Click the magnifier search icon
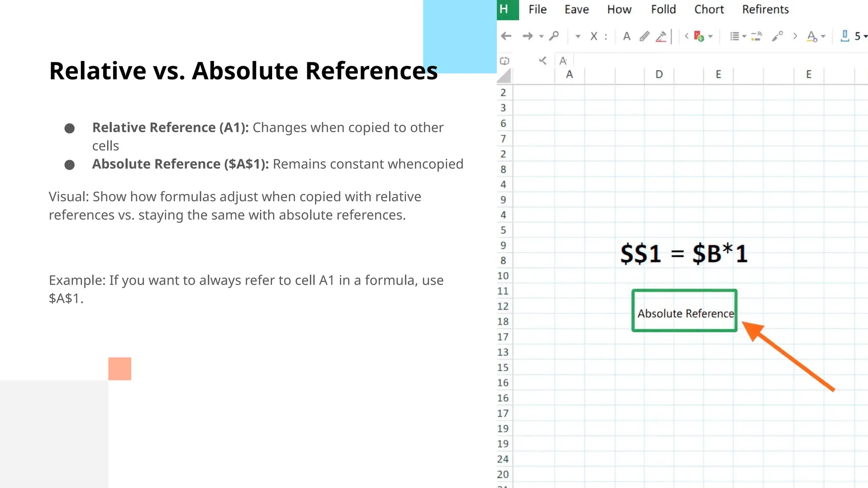The width and height of the screenshot is (868, 488). tap(554, 36)
